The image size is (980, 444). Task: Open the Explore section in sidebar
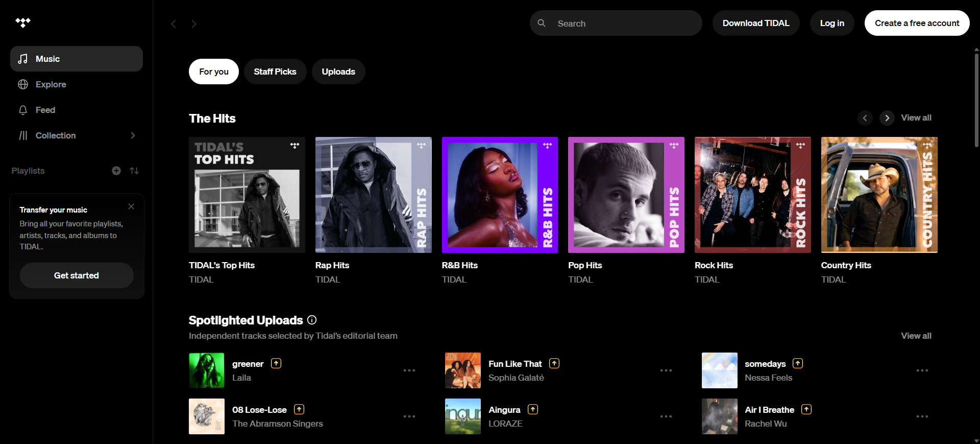pos(51,84)
